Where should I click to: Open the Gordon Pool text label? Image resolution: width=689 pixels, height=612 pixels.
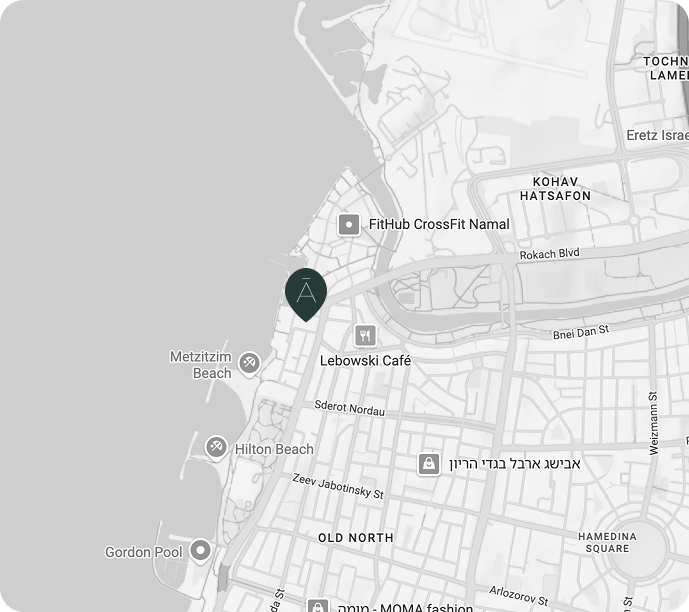point(143,552)
